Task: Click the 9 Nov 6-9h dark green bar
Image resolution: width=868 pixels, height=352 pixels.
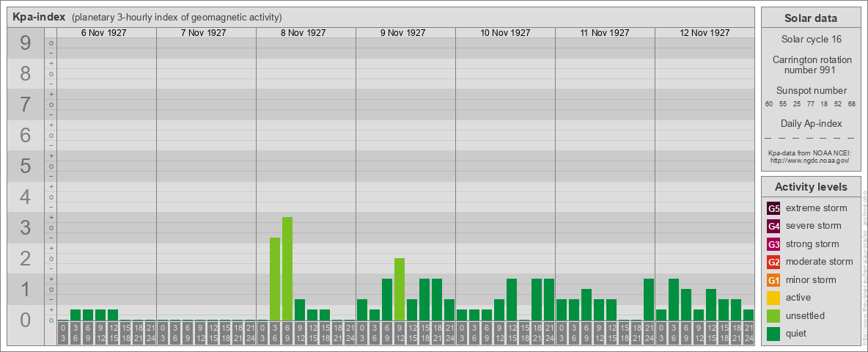Action: (x=387, y=300)
